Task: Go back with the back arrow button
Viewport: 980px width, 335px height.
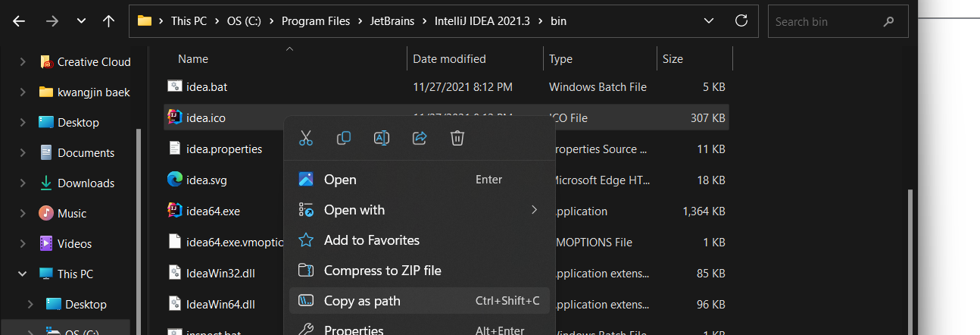Action: (19, 21)
